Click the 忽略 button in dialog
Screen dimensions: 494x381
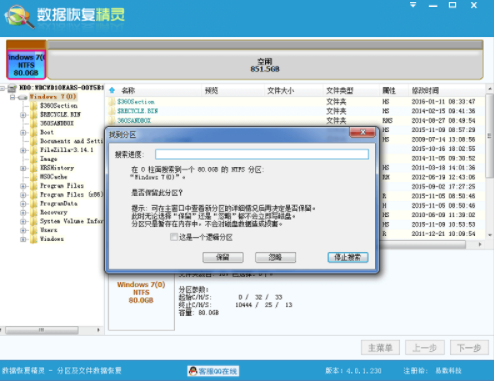[x=275, y=257]
